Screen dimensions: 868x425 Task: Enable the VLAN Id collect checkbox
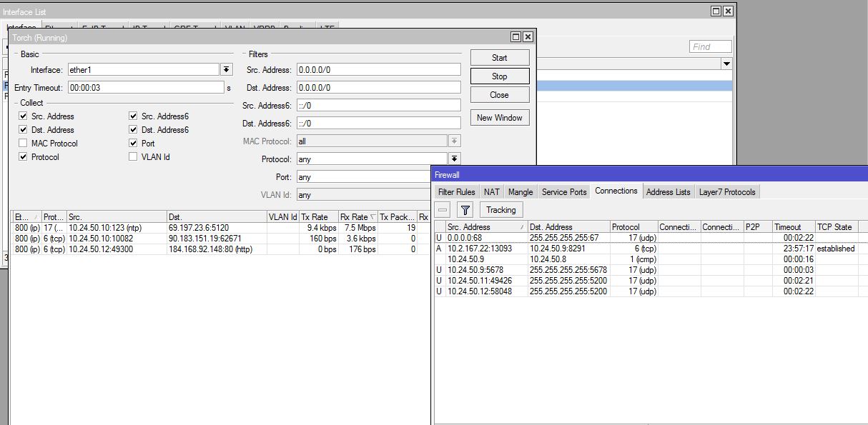133,157
